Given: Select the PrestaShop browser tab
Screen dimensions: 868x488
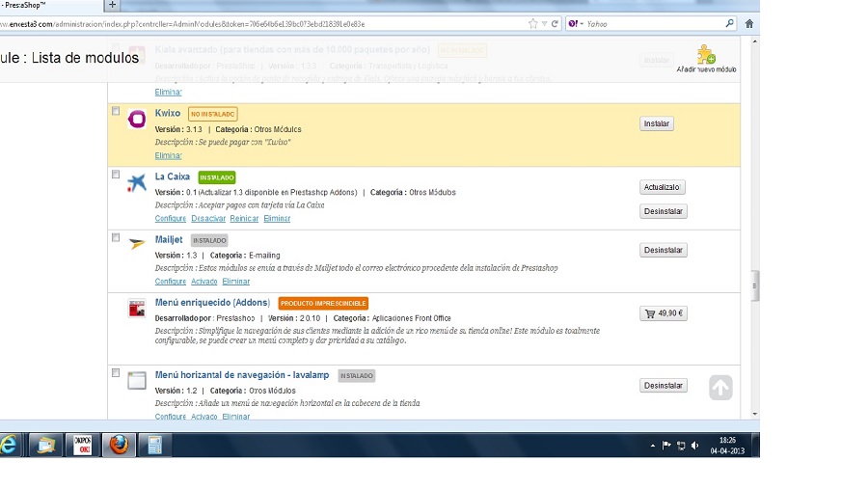Looking at the screenshot, I should (x=51, y=6).
